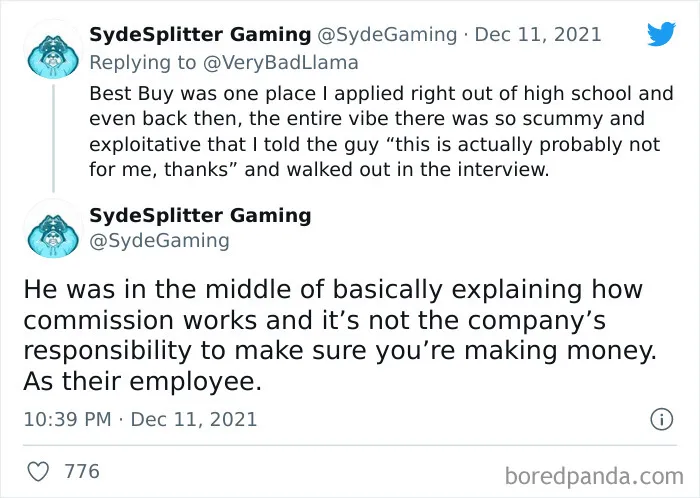Screen dimensions: 700x498
Task: Click the "Replying to" label
Action: click(142, 62)
